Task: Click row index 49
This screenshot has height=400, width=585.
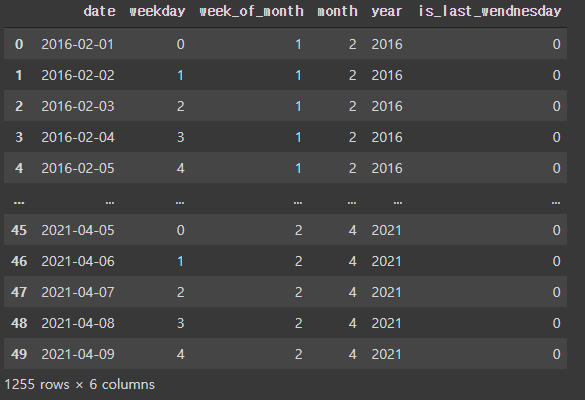Action: pyautogui.click(x=19, y=354)
